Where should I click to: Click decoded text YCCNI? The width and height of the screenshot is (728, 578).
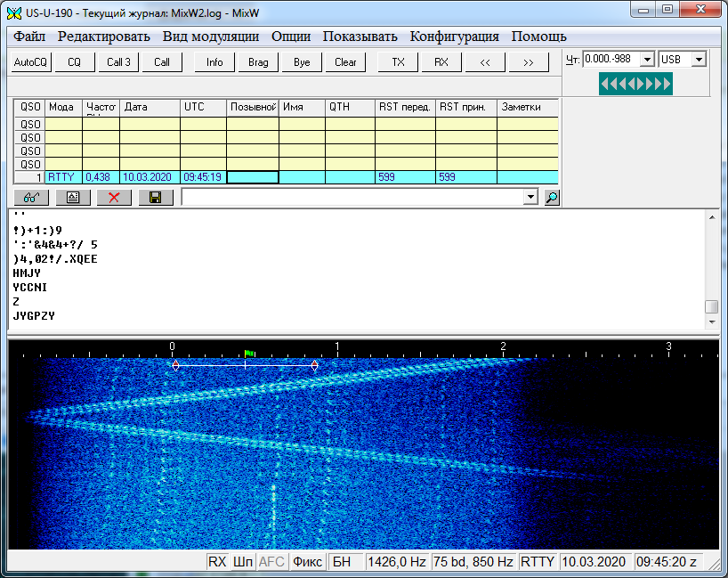[29, 288]
